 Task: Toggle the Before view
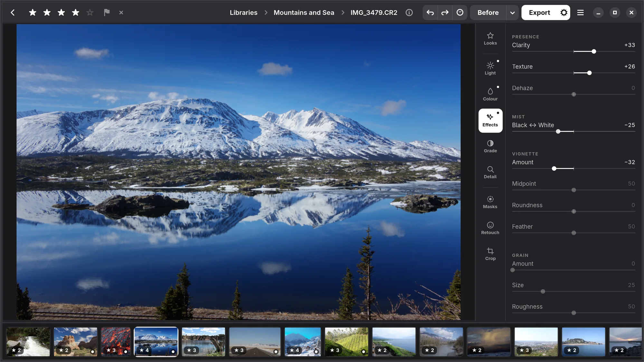coord(488,13)
